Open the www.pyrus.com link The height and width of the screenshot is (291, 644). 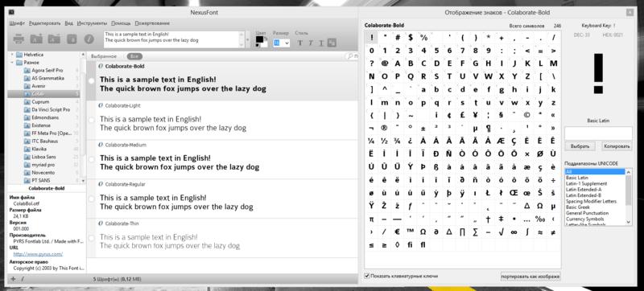tap(38, 254)
